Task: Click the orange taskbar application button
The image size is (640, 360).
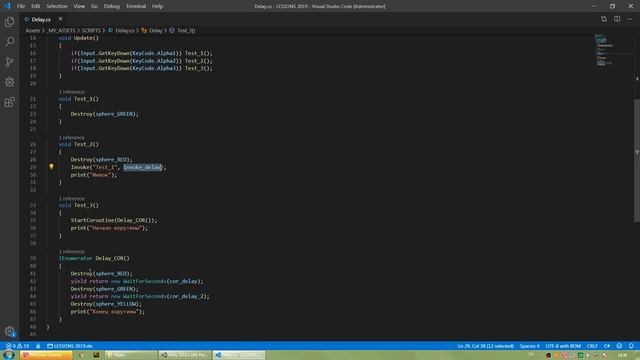Action: (x=46, y=355)
